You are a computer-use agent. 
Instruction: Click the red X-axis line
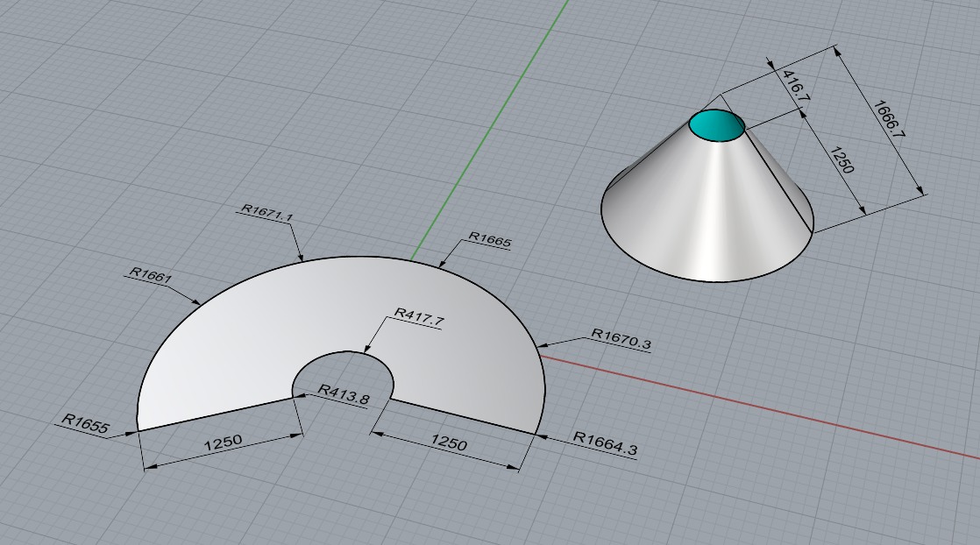click(789, 412)
